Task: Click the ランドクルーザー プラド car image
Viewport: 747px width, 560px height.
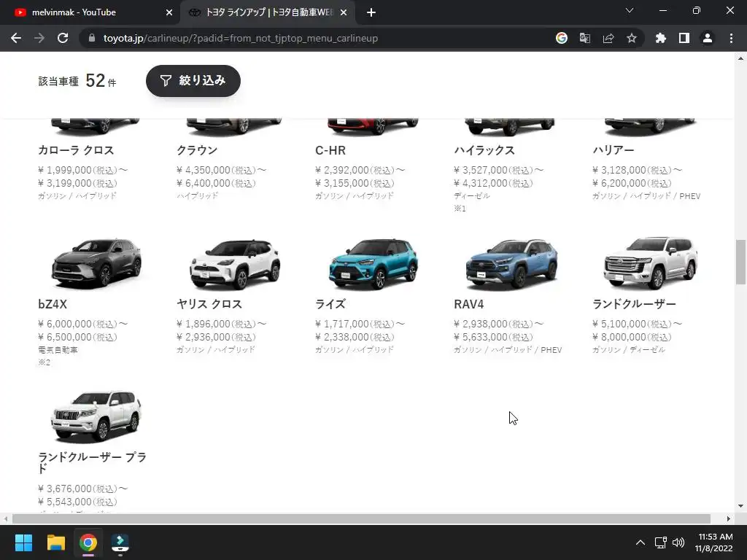Action: [96, 416]
